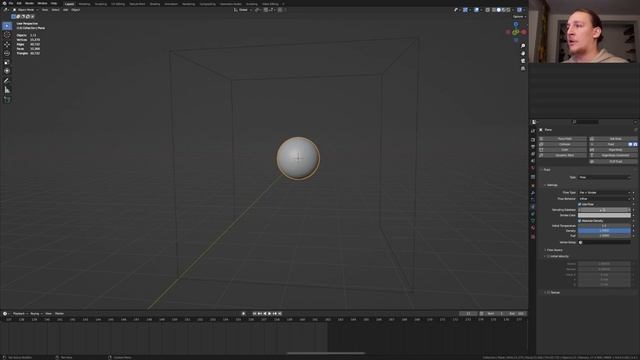Open the Render properties tab icon
This screenshot has height=360, width=640.
coord(533,140)
